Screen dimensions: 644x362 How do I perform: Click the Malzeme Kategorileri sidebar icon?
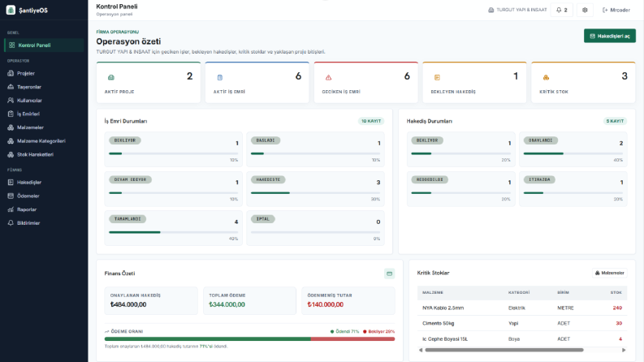(11, 141)
